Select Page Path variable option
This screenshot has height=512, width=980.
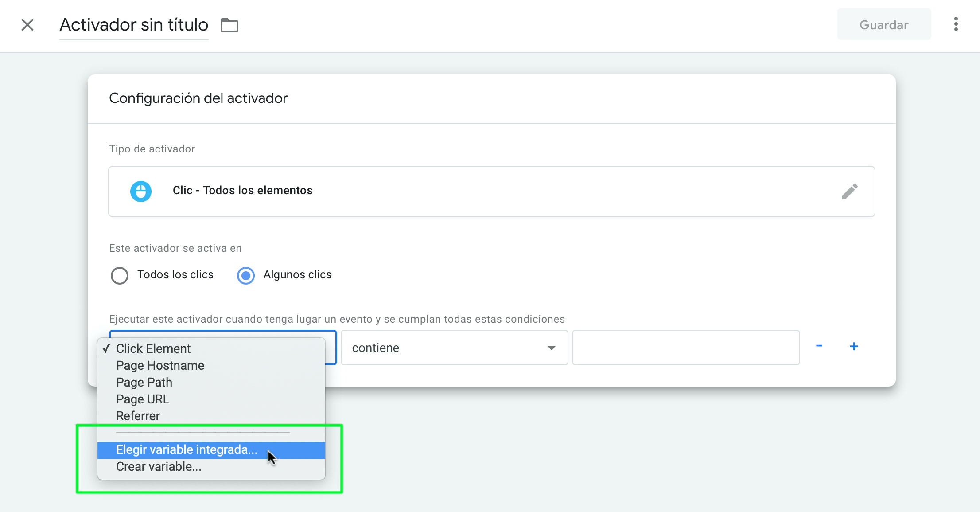(x=144, y=382)
